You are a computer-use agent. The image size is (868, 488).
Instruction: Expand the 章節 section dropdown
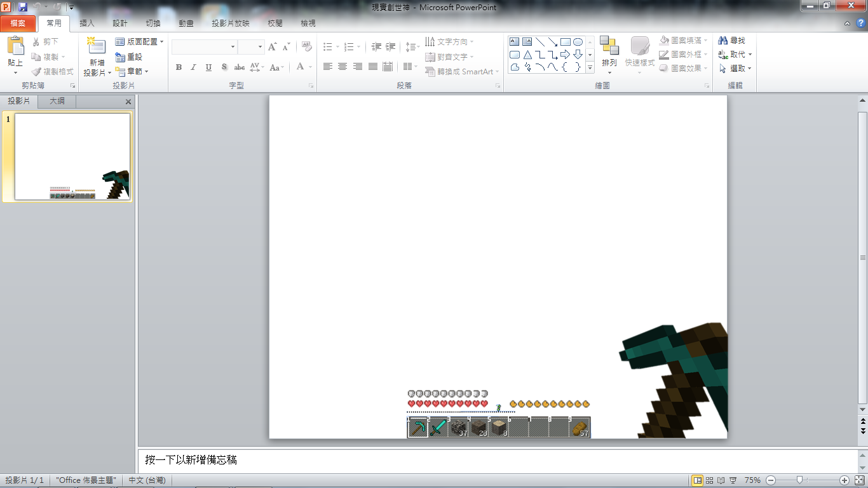pyautogui.click(x=147, y=72)
